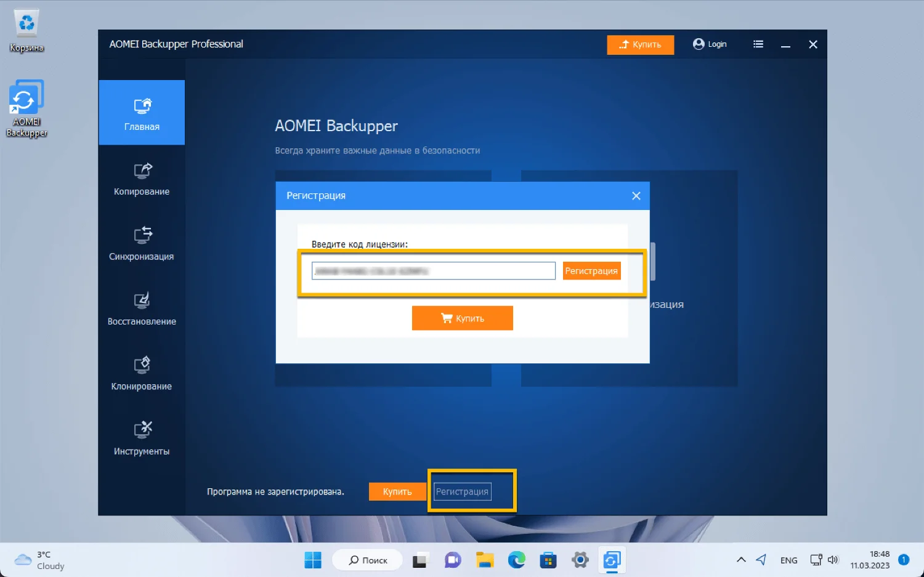Open the AOMEI hamburger menu icon
This screenshot has height=577, width=924.
(x=758, y=44)
